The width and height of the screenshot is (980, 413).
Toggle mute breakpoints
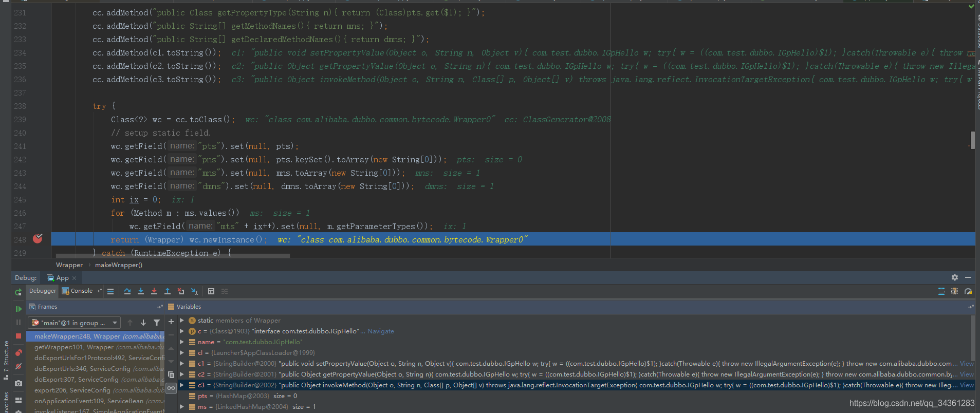19,366
